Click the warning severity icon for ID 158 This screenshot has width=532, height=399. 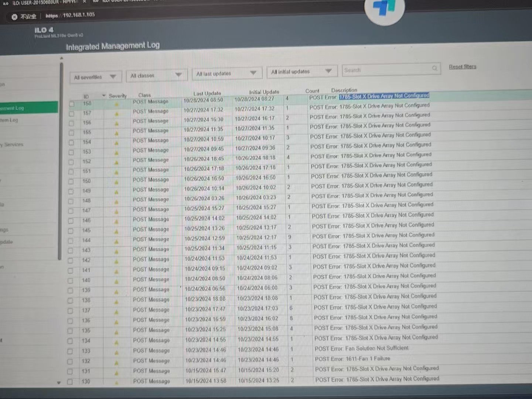[x=117, y=104]
